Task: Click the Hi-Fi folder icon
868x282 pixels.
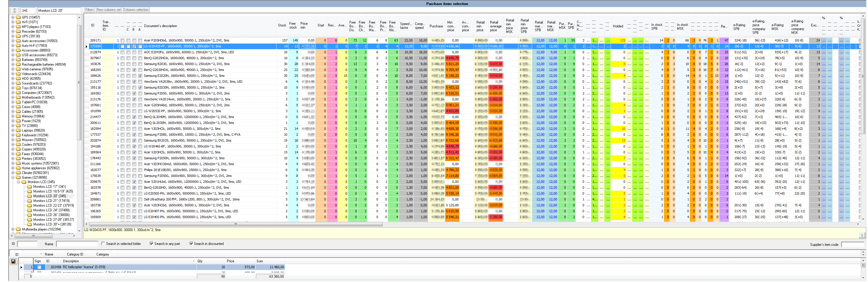Action: [x=19, y=22]
